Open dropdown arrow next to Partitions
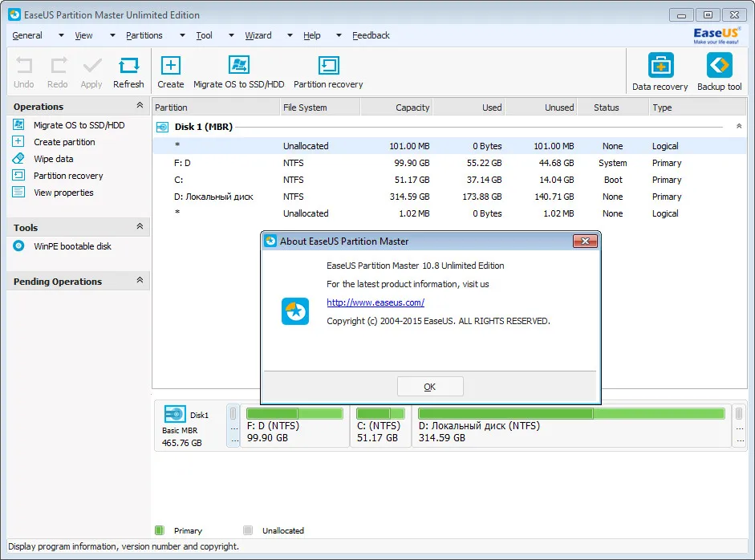The image size is (755, 560). coord(182,35)
